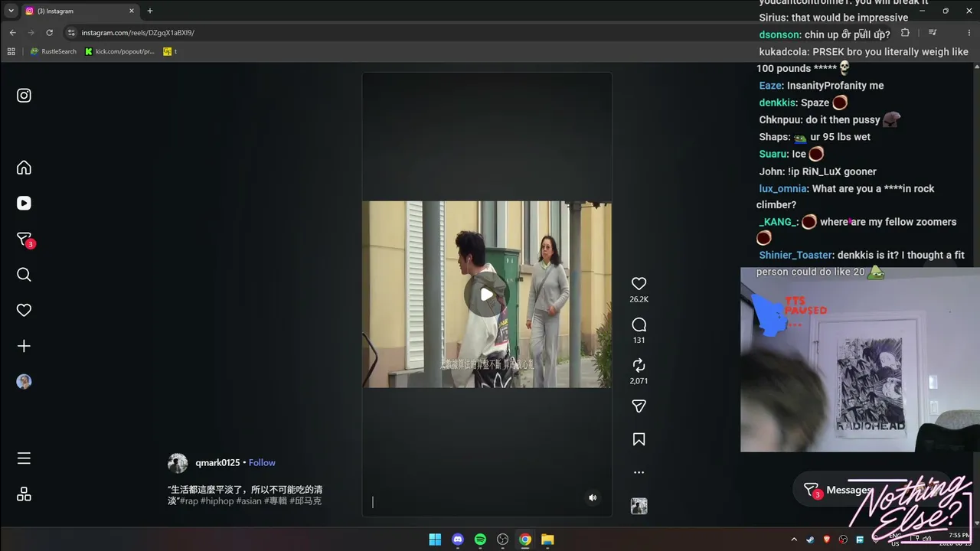Switch to the (3) Instagram tab
This screenshot has width=980, height=551.
pyautogui.click(x=79, y=11)
